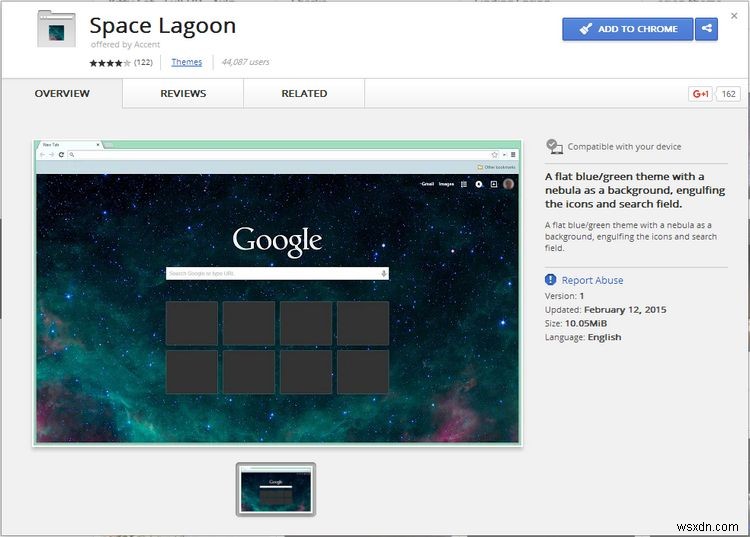Switch to the Related tab
This screenshot has width=750, height=537.
pos(304,94)
